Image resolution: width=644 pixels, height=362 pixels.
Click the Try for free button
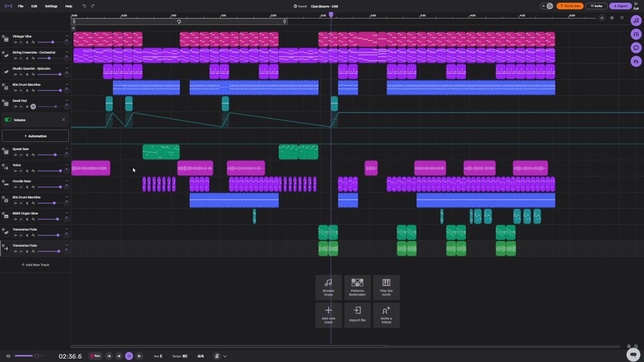pos(570,6)
